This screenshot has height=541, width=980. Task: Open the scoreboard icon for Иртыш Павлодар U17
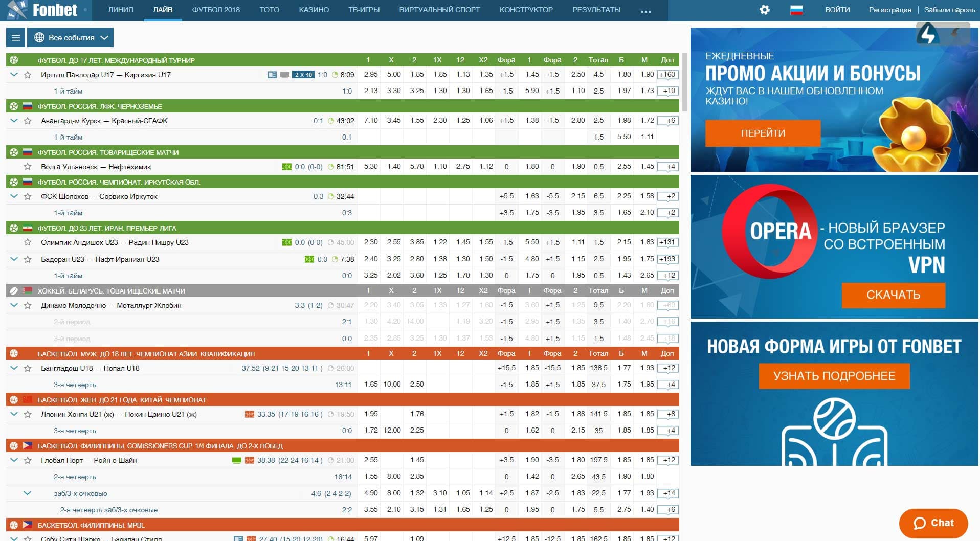pos(272,75)
